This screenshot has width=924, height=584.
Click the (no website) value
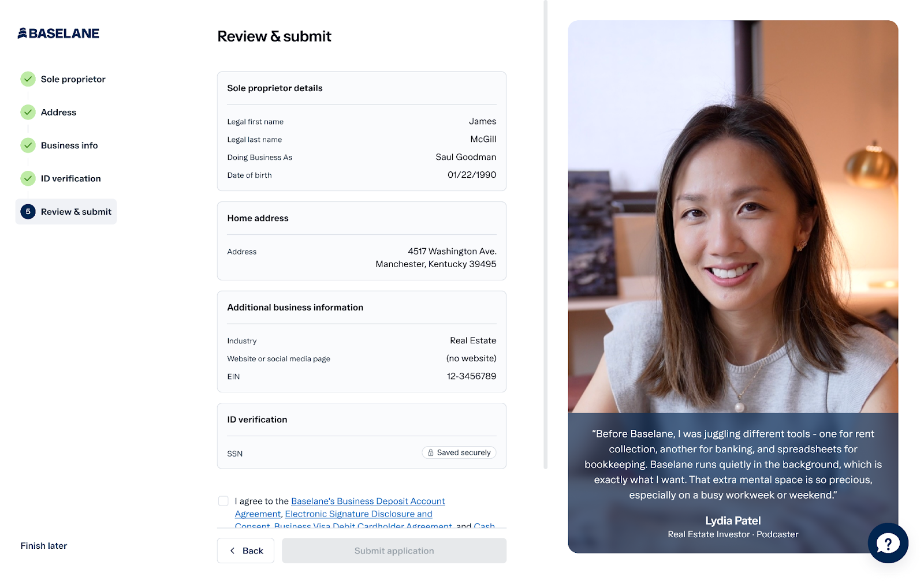[471, 358]
